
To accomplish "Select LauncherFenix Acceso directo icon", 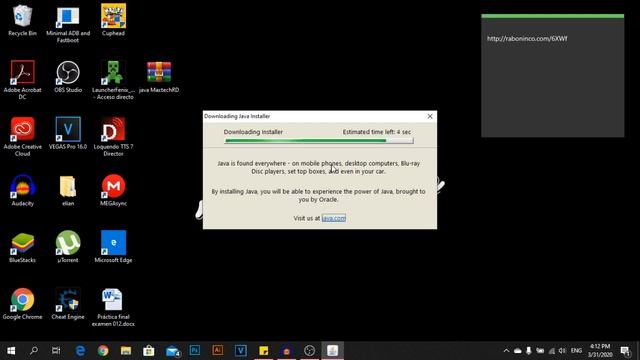I will point(113,80).
